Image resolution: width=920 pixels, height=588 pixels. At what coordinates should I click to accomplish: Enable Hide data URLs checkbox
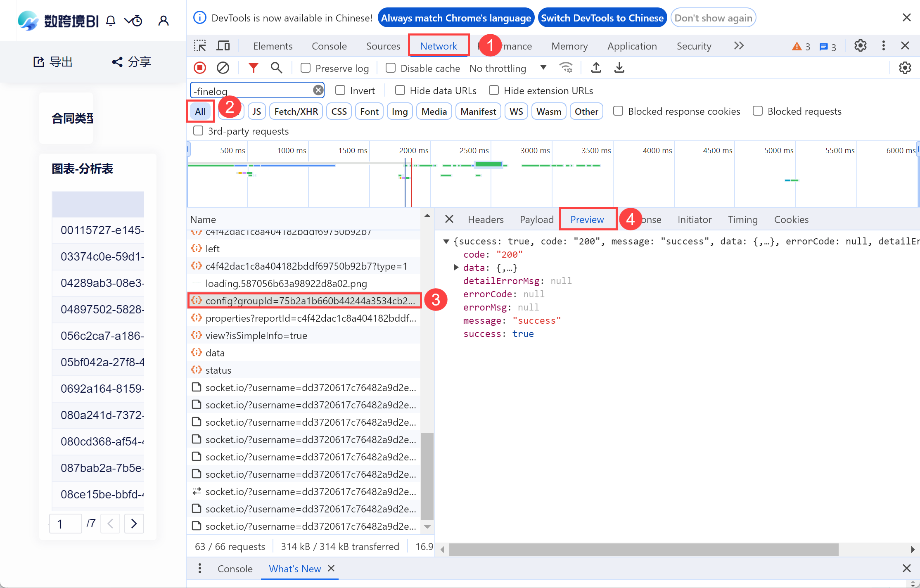(x=400, y=90)
